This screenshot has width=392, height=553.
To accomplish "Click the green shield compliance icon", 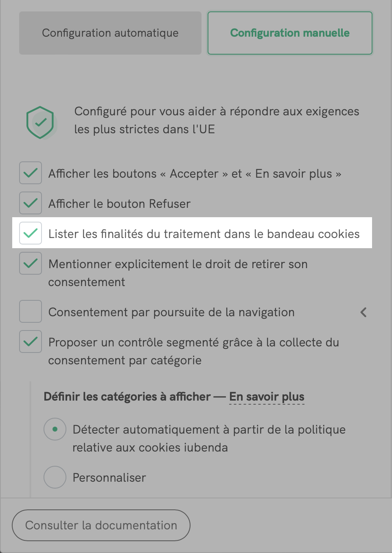I will click(x=40, y=122).
